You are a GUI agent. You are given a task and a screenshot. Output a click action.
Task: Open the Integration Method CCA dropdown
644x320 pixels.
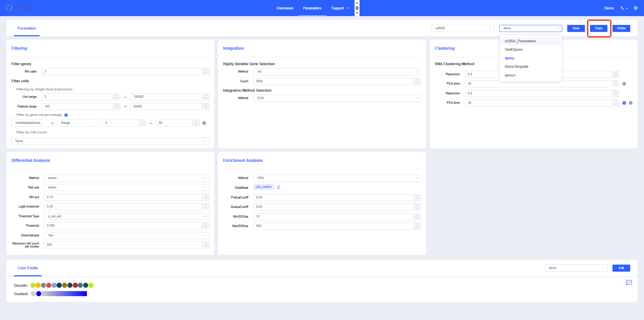[337, 98]
